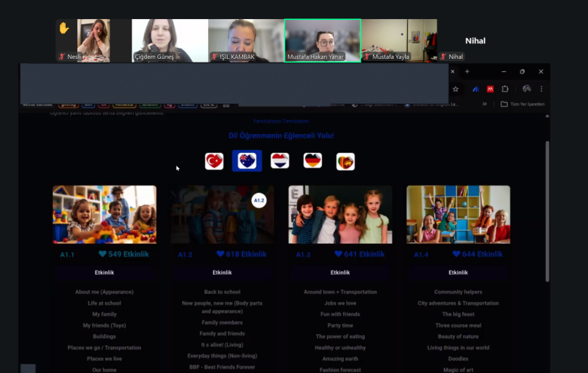Open the "Community helpers" topic link
Screen dimensions: 588x373
tap(458, 292)
